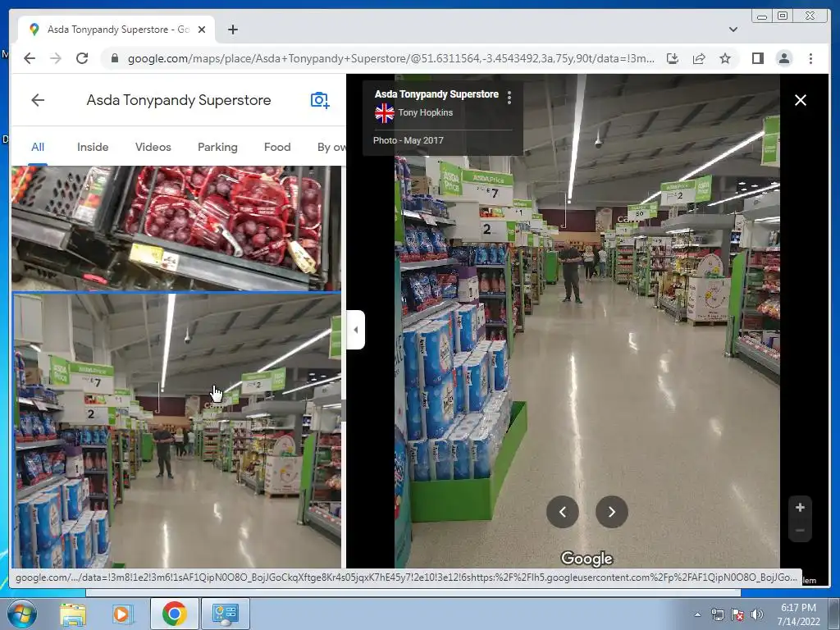Click the Google logo on photo
Image resolution: width=840 pixels, height=630 pixels.
coord(587,559)
